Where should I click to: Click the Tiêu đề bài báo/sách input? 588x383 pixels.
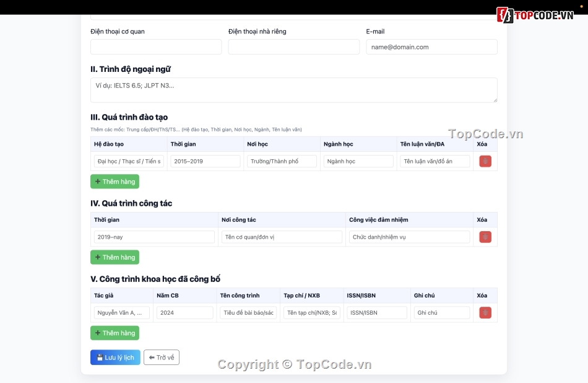point(248,313)
